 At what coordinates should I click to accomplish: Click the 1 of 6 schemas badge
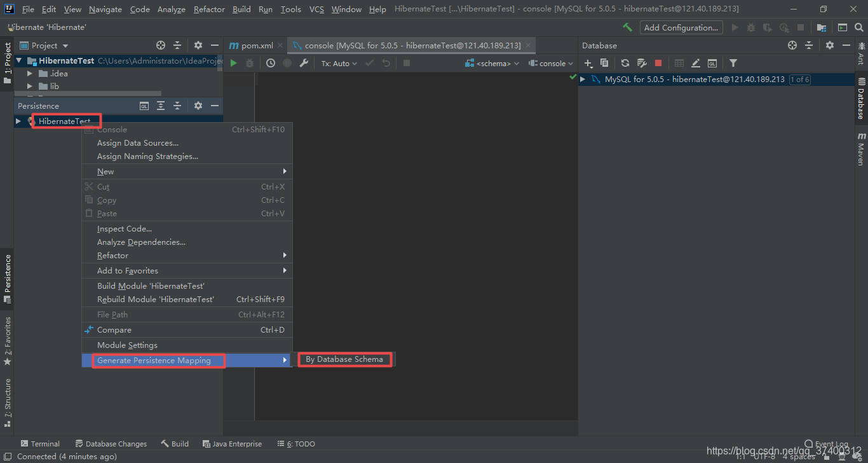click(799, 79)
